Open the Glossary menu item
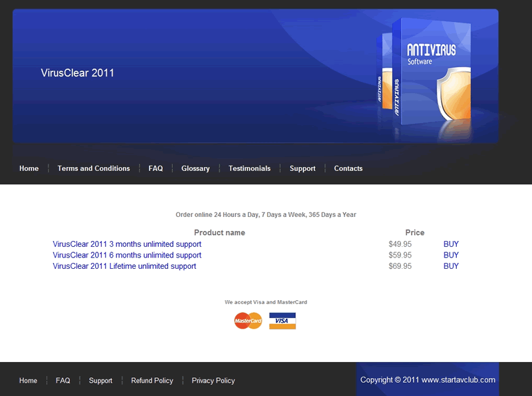532x396 pixels. point(196,168)
